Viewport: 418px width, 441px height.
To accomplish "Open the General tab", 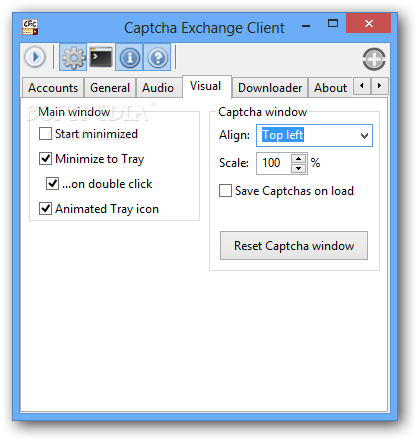I will [110, 88].
